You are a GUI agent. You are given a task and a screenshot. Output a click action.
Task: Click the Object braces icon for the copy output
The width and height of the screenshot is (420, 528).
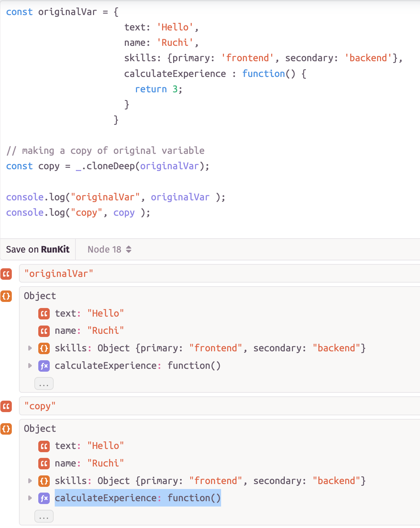point(6,429)
